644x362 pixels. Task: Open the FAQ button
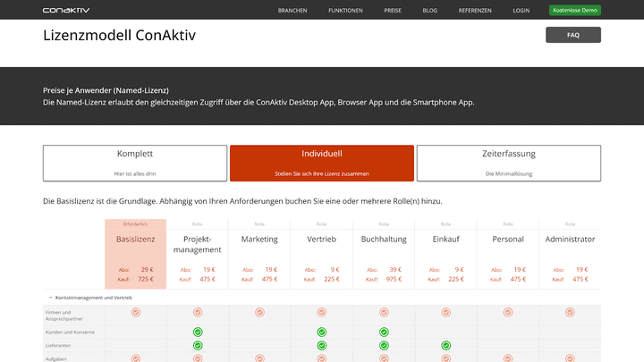[573, 35]
